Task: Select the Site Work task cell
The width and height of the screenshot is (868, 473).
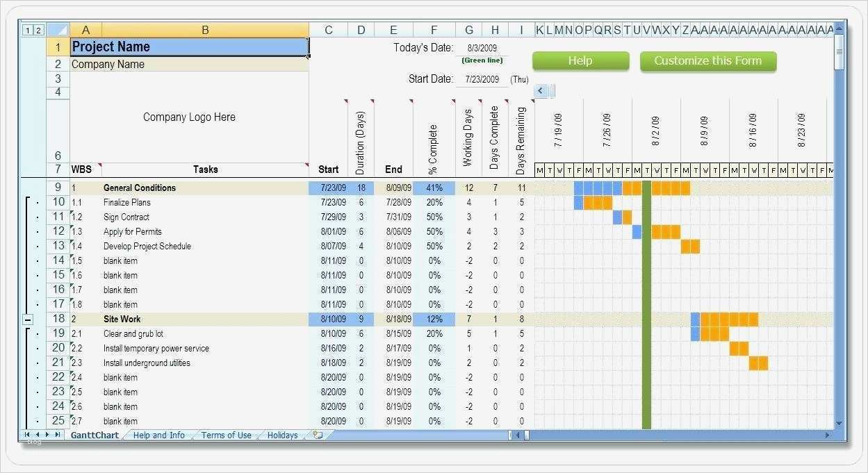Action: (x=205, y=319)
